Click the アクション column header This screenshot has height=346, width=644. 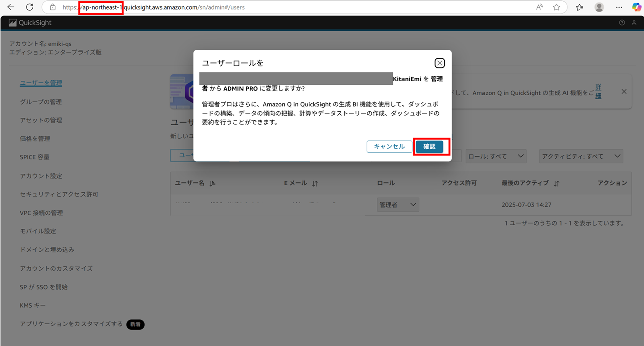click(x=612, y=183)
